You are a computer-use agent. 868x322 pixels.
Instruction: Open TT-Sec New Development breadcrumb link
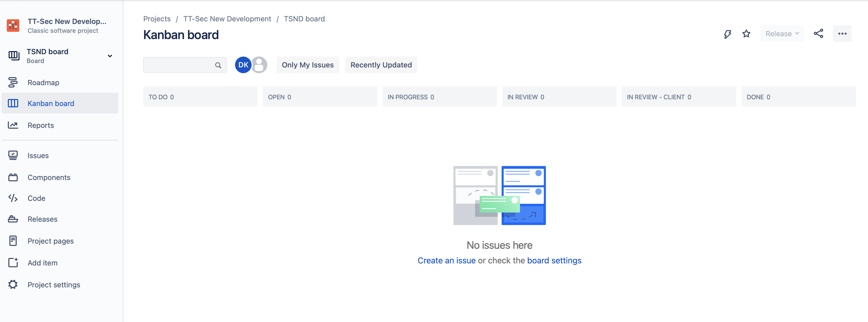pyautogui.click(x=227, y=18)
